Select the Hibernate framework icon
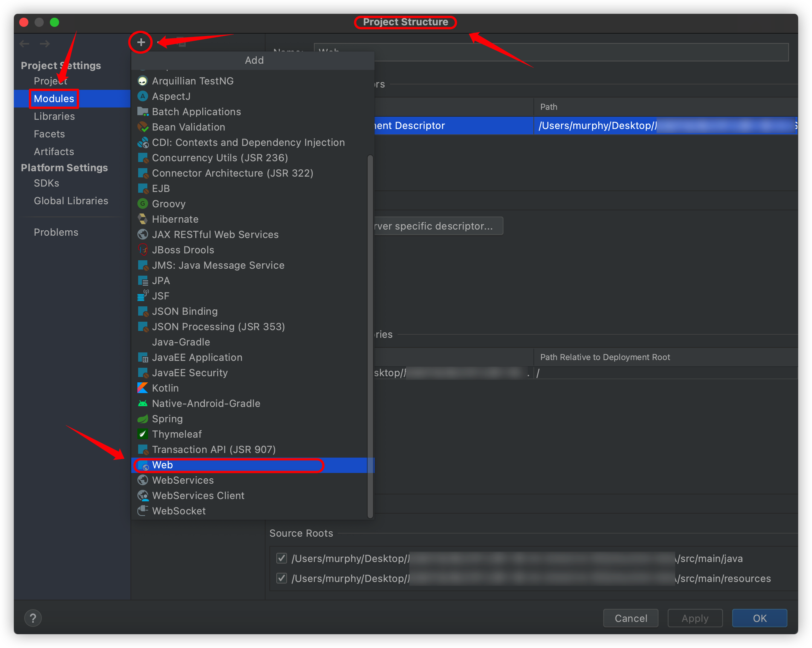Viewport: 812px width, 648px height. click(x=142, y=219)
